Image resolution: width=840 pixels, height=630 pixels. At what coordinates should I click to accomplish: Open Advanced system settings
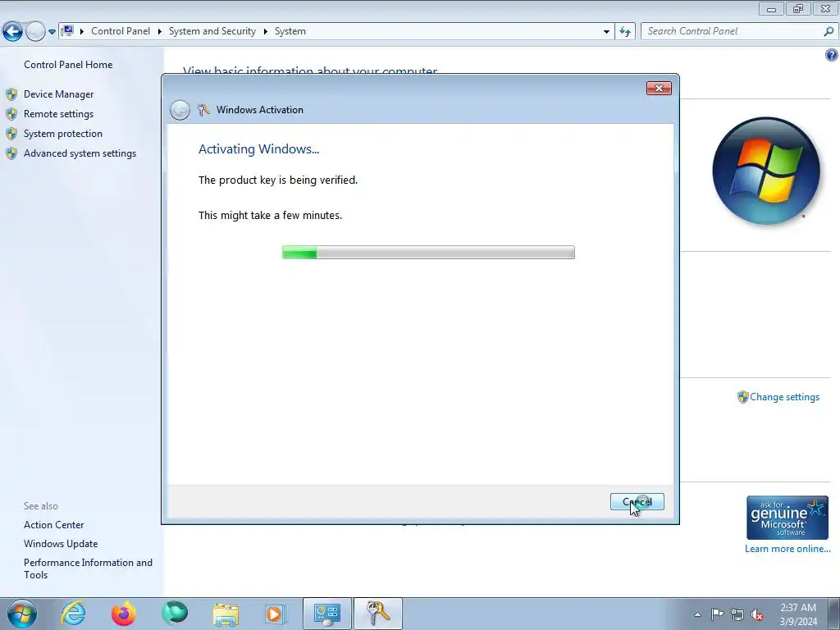pyautogui.click(x=80, y=153)
